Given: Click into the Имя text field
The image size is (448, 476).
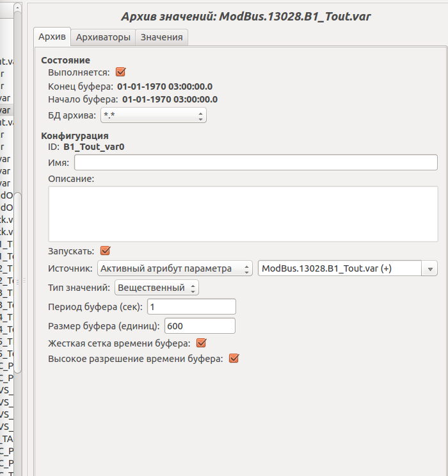Looking at the screenshot, I should (x=255, y=162).
